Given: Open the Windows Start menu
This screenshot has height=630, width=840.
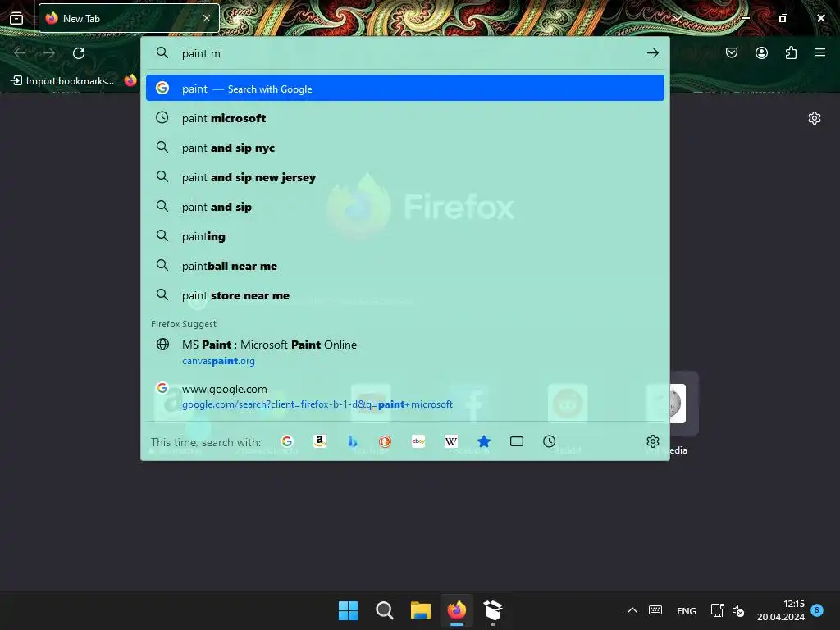Looking at the screenshot, I should point(348,610).
